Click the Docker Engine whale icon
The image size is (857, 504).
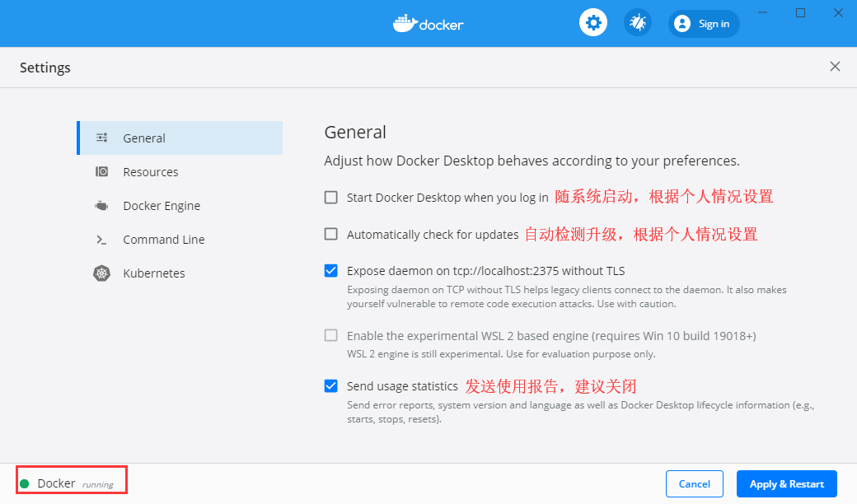click(x=101, y=205)
